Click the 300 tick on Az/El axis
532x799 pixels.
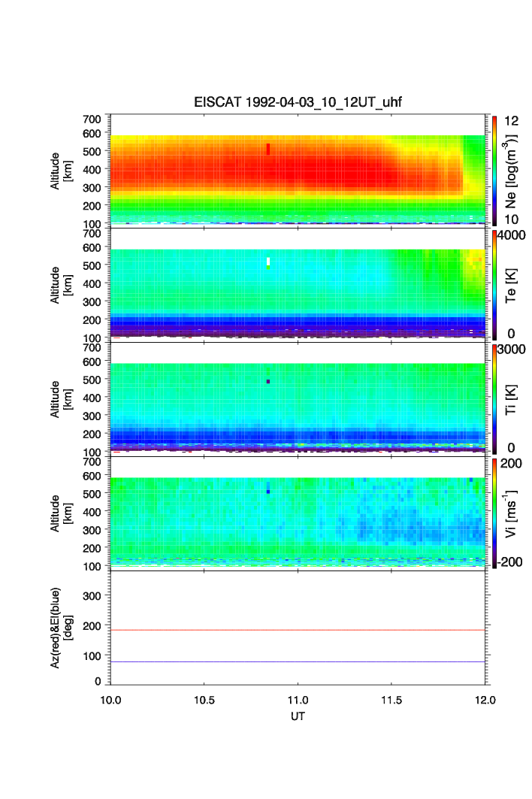(92, 596)
